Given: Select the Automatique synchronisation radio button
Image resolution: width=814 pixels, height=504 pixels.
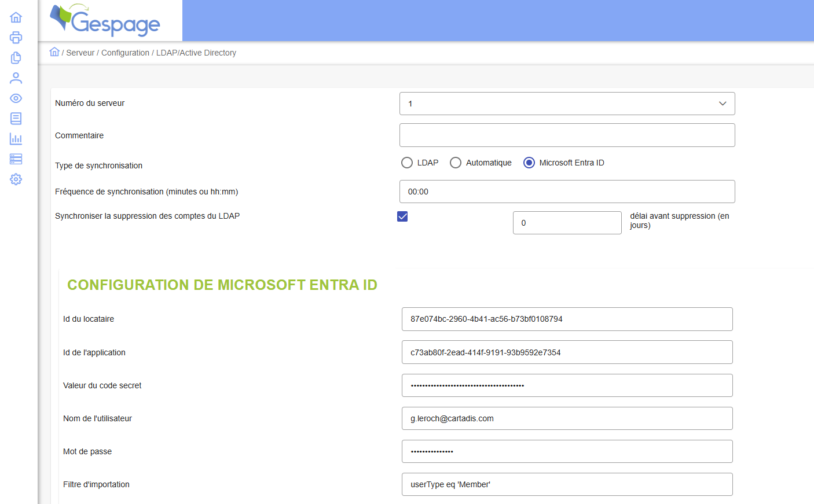Looking at the screenshot, I should point(456,163).
